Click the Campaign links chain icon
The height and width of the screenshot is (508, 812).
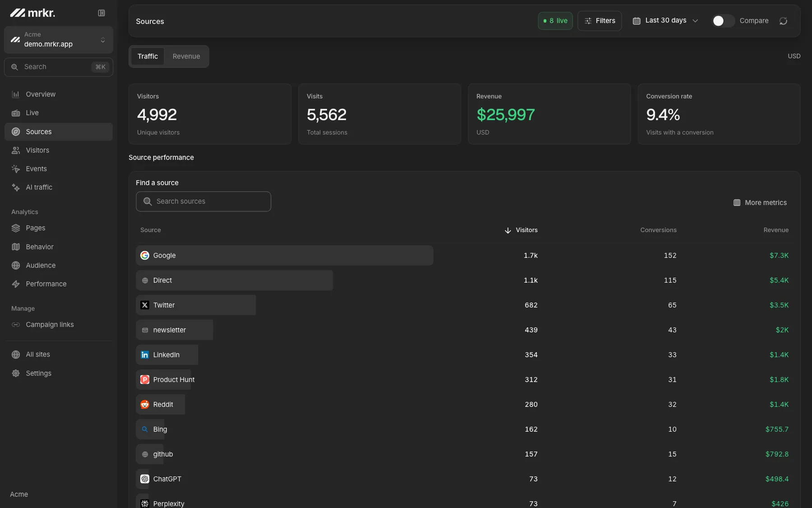pos(16,325)
